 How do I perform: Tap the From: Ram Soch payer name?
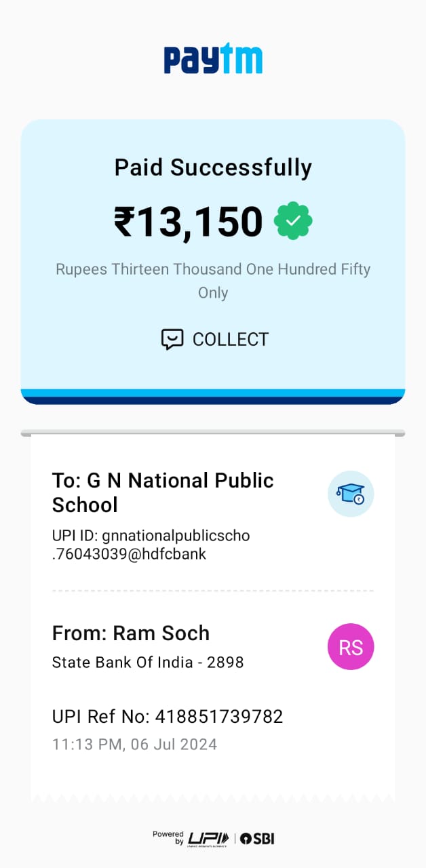pos(131,633)
